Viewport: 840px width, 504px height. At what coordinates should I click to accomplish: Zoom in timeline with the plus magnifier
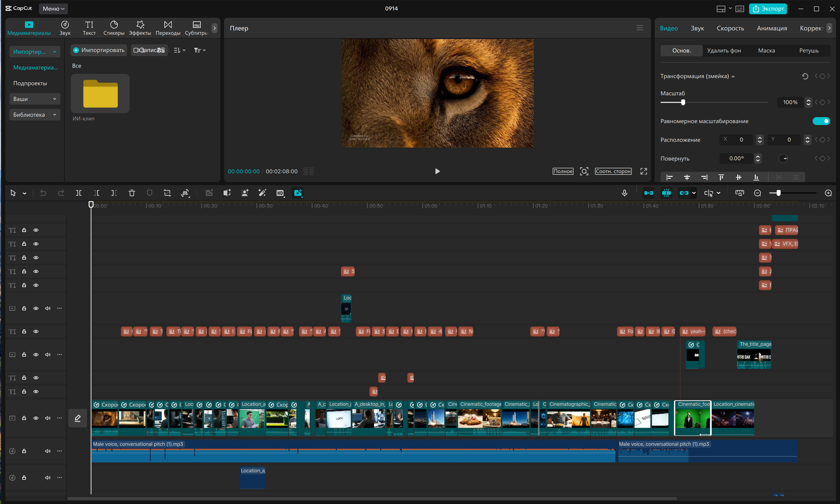[x=828, y=193]
